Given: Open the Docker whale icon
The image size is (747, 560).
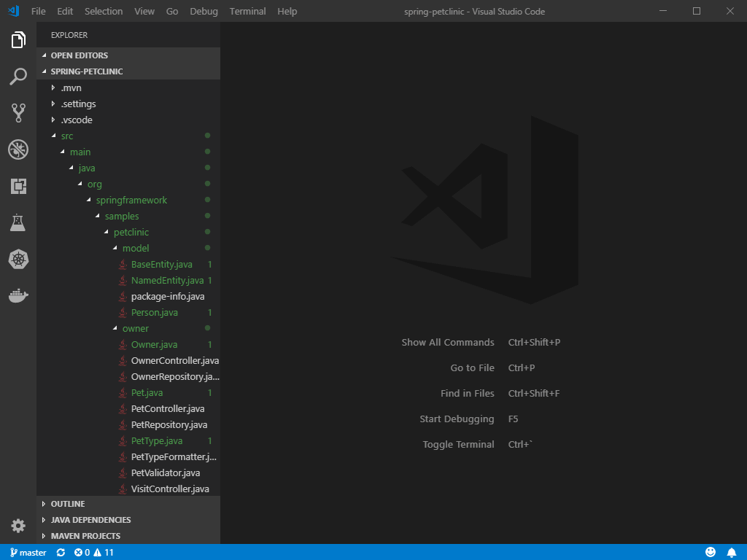Looking at the screenshot, I should pos(18,295).
